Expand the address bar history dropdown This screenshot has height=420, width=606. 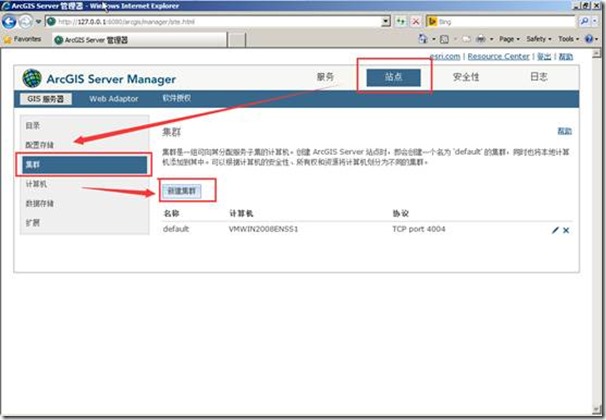(x=386, y=22)
